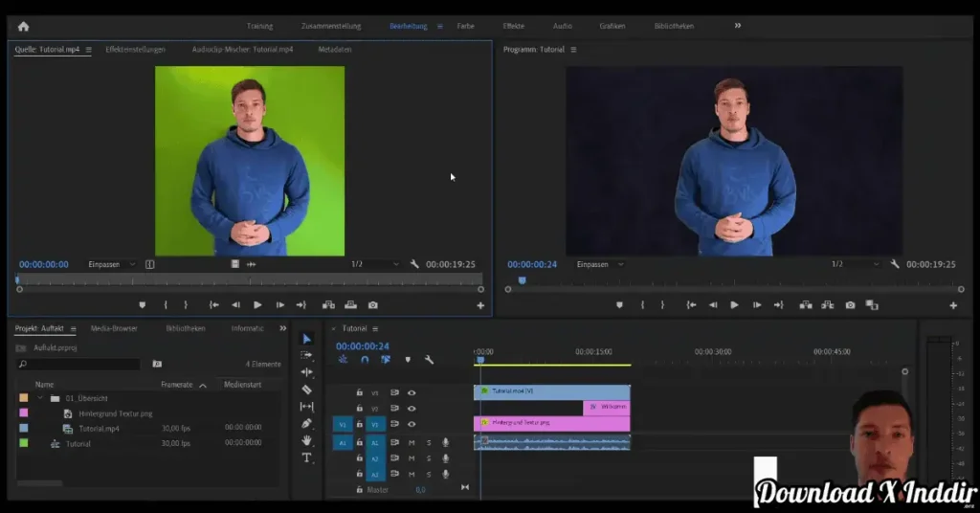
Task: Toggle lock on the Master track
Action: (360, 490)
